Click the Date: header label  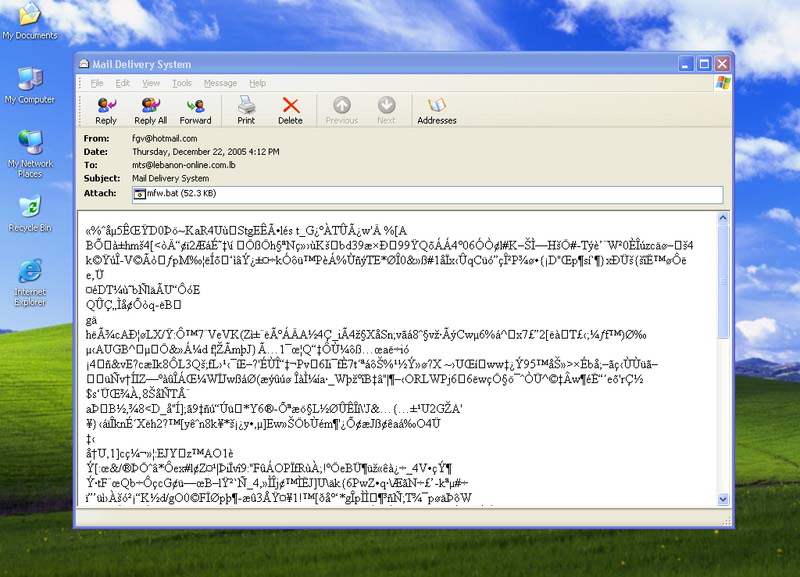(x=95, y=152)
